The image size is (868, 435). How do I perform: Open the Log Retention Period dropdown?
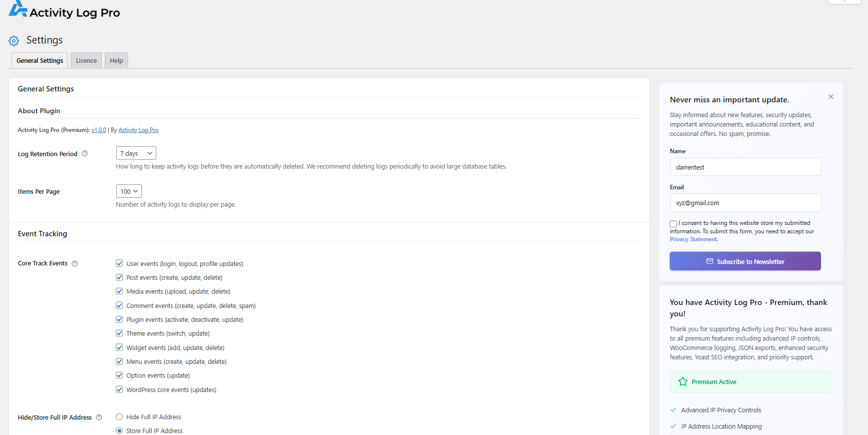(x=136, y=153)
